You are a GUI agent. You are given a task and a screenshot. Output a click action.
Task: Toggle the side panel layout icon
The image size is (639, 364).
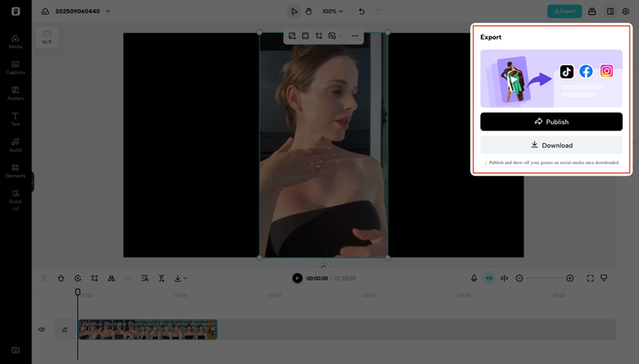(x=610, y=11)
